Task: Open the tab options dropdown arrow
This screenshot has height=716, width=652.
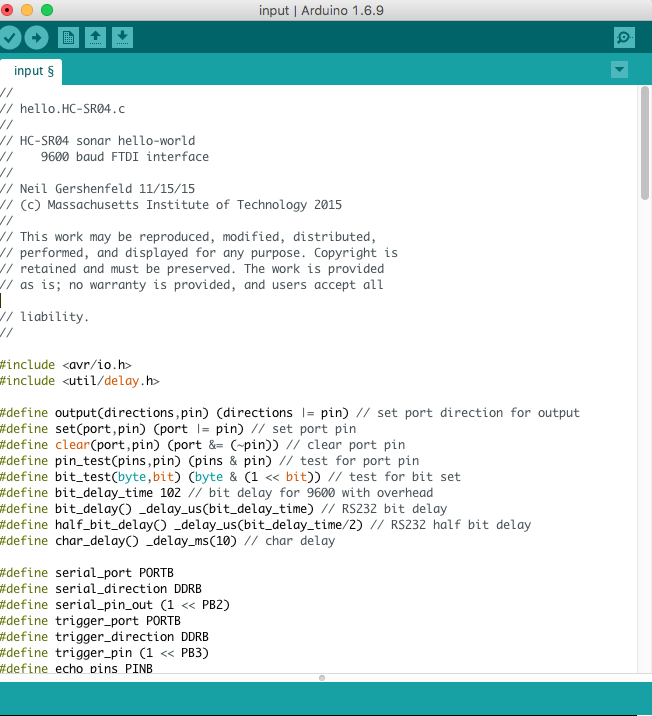Action: coord(620,69)
